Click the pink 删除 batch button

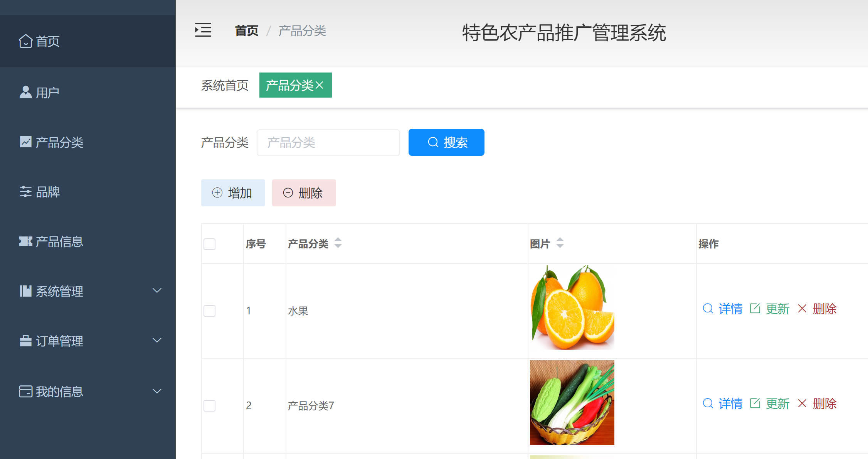point(304,193)
